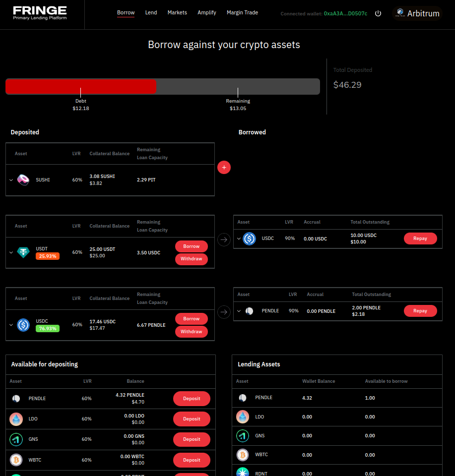Open the Markets tab
455x476 pixels.
coord(177,12)
